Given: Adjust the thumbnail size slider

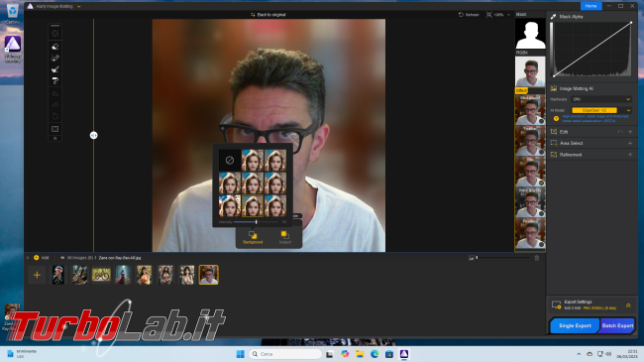Looking at the screenshot, I should 502,258.
